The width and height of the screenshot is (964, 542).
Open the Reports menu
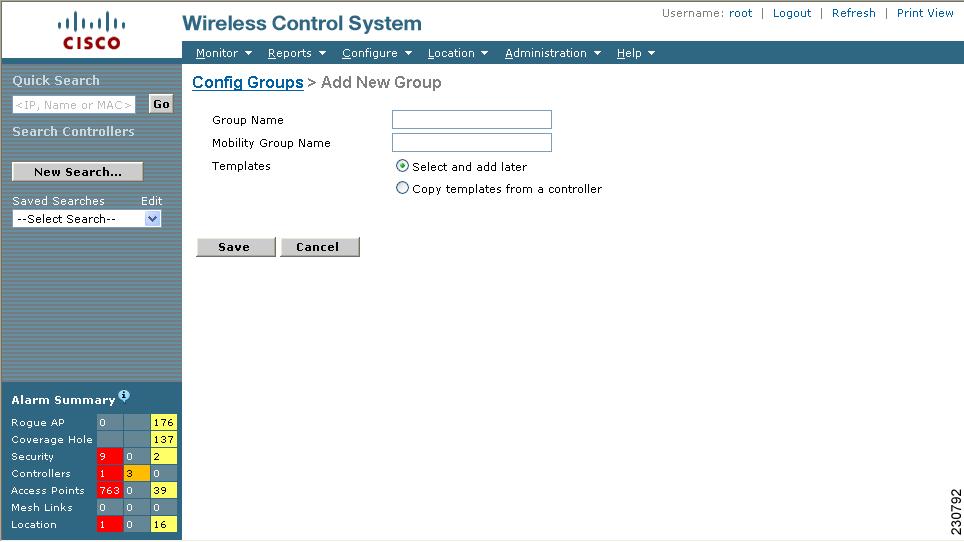[x=296, y=53]
